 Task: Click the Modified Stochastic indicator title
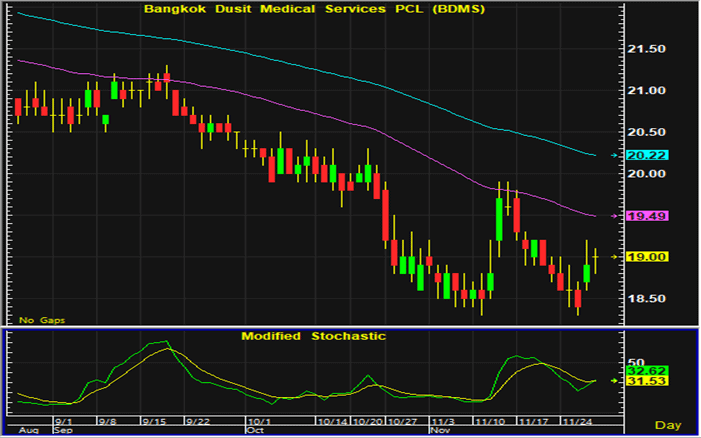tap(313, 336)
